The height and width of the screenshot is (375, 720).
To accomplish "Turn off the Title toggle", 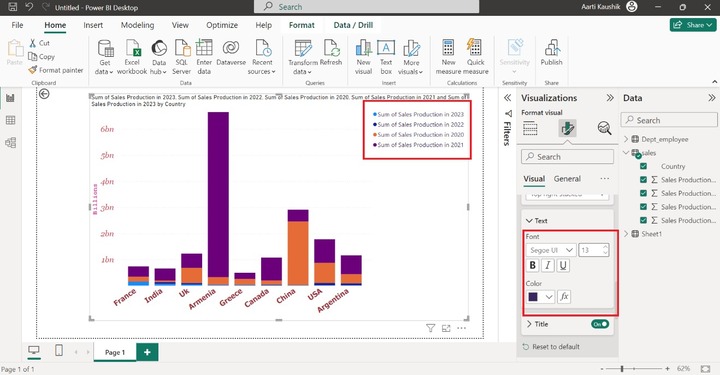I will (600, 324).
